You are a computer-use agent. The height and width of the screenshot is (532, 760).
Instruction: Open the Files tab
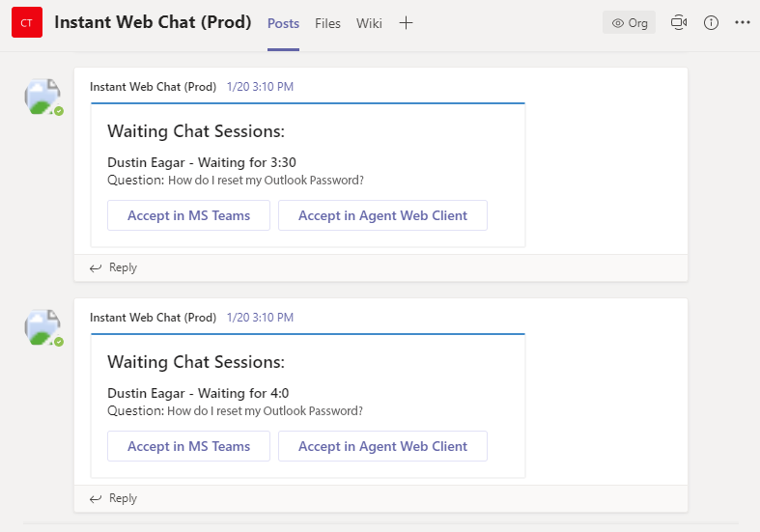327,23
